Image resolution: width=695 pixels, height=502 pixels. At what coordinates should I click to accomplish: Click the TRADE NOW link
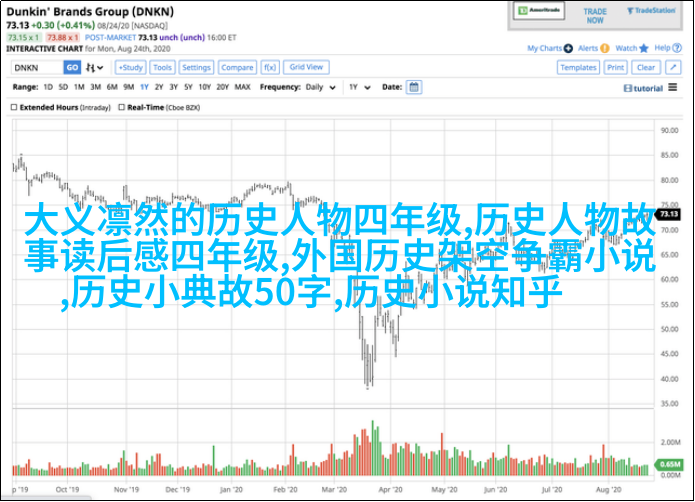tap(595, 16)
